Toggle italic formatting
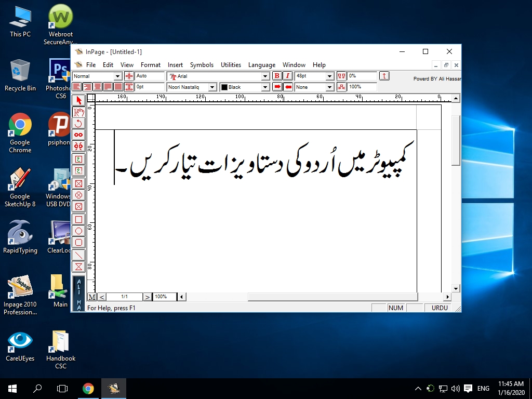 pos(287,76)
